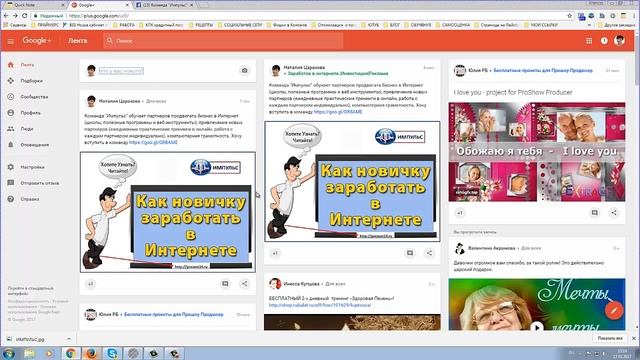Open Наталия Царакова name in left post
Screen dimensions: 640x360
click(119, 101)
